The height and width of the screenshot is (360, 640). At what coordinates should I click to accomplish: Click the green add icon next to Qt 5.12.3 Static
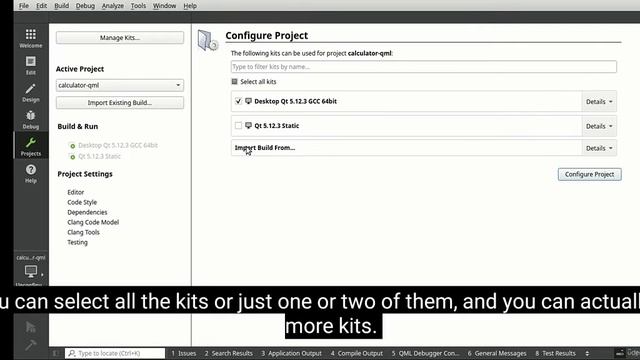click(x=72, y=157)
